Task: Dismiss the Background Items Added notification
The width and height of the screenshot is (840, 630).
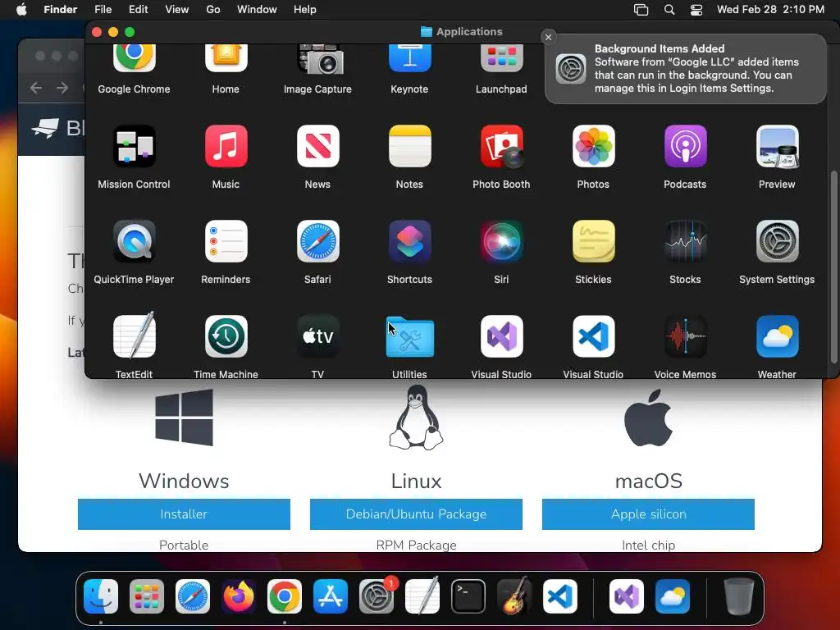Action: pyautogui.click(x=548, y=37)
